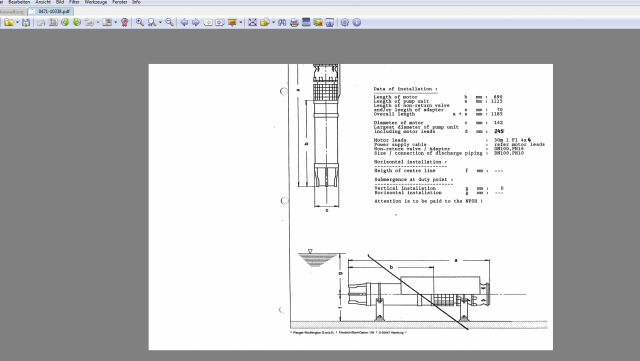Viewport: 640px width, 361px height.
Task: Click the open folder icon in the toolbar
Action: click(9, 22)
